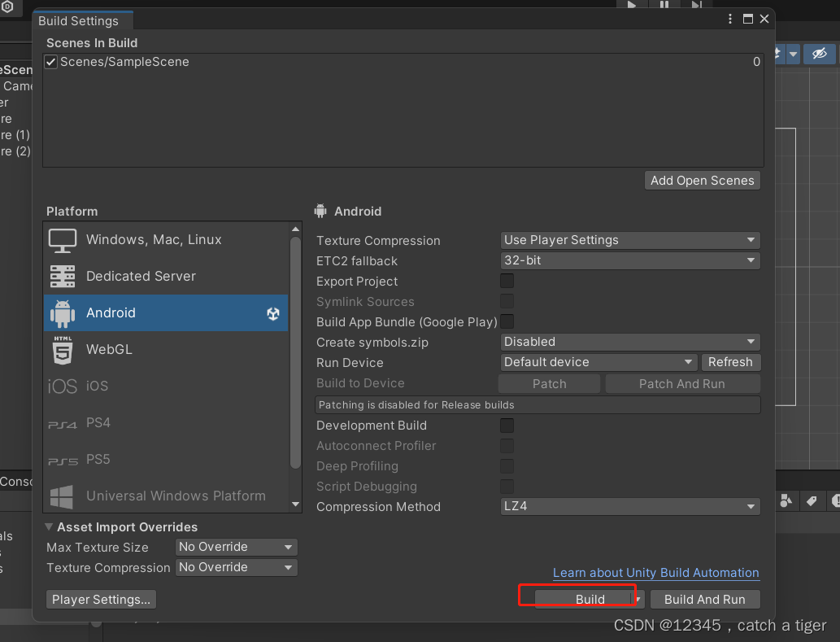The image size is (840, 642).
Task: Open the Texture Compression dropdown
Action: (629, 240)
